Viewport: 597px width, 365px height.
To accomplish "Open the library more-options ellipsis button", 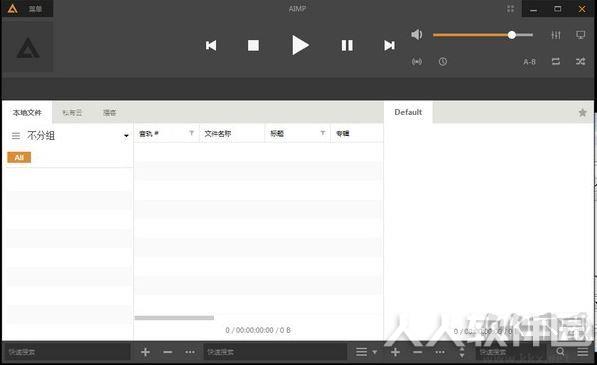I will [190, 352].
